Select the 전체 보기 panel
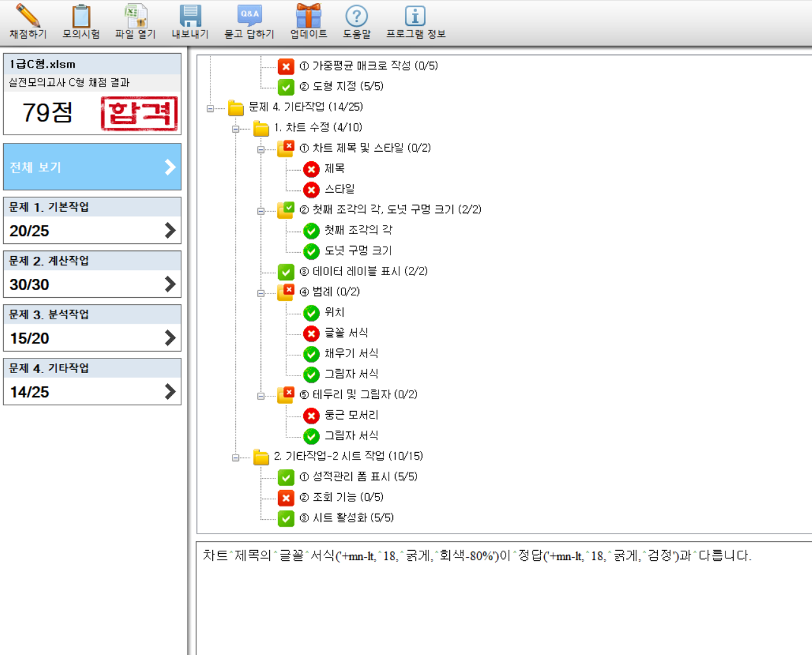The image size is (812, 655). pos(92,167)
